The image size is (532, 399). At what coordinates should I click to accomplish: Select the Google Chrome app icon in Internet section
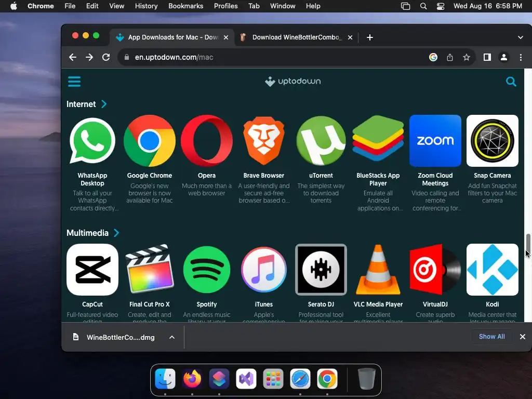[150, 141]
